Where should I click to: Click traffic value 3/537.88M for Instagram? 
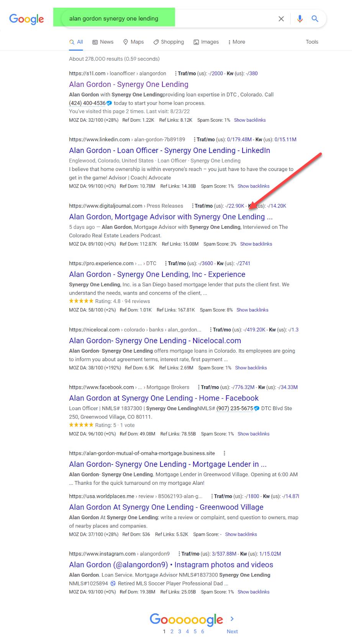pyautogui.click(x=224, y=554)
